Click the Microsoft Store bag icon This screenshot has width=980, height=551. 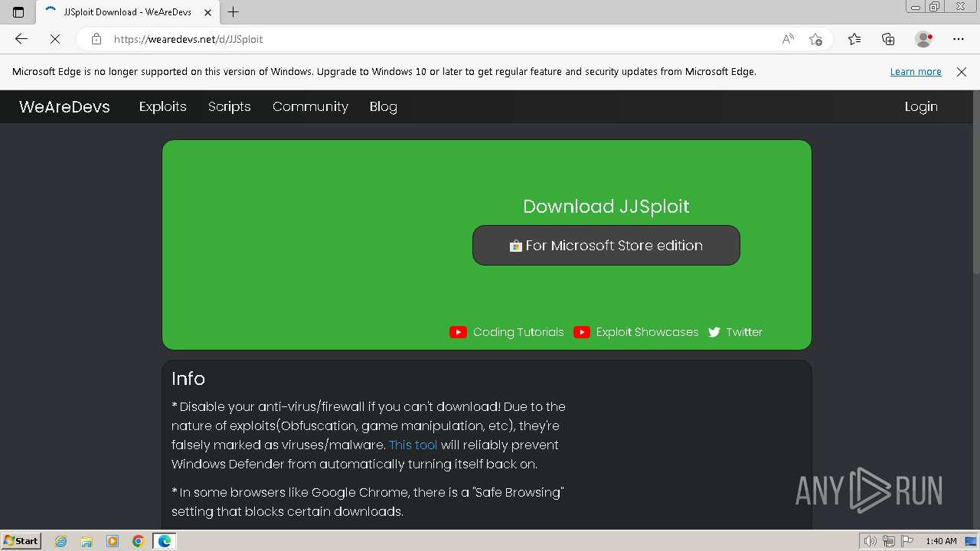point(516,246)
